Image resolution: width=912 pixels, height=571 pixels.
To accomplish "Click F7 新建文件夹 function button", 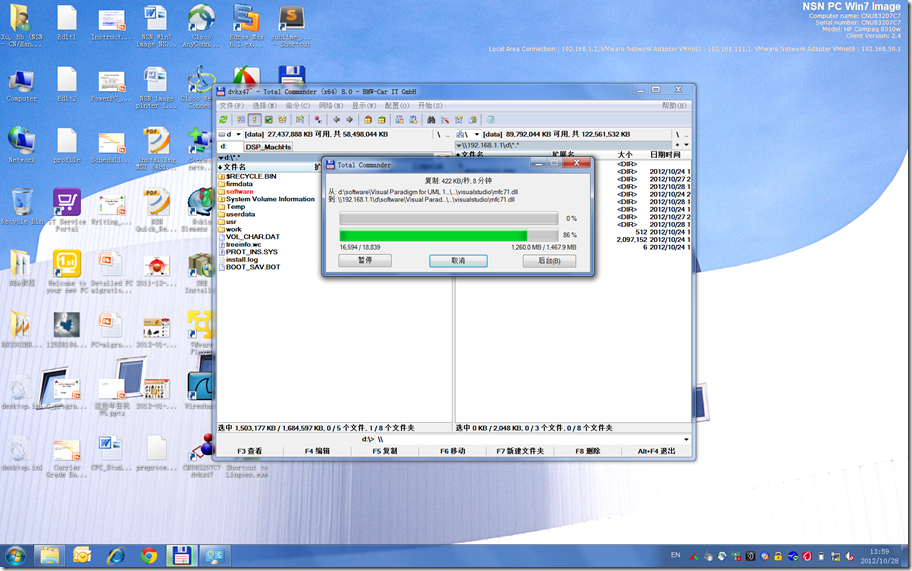I will point(520,451).
